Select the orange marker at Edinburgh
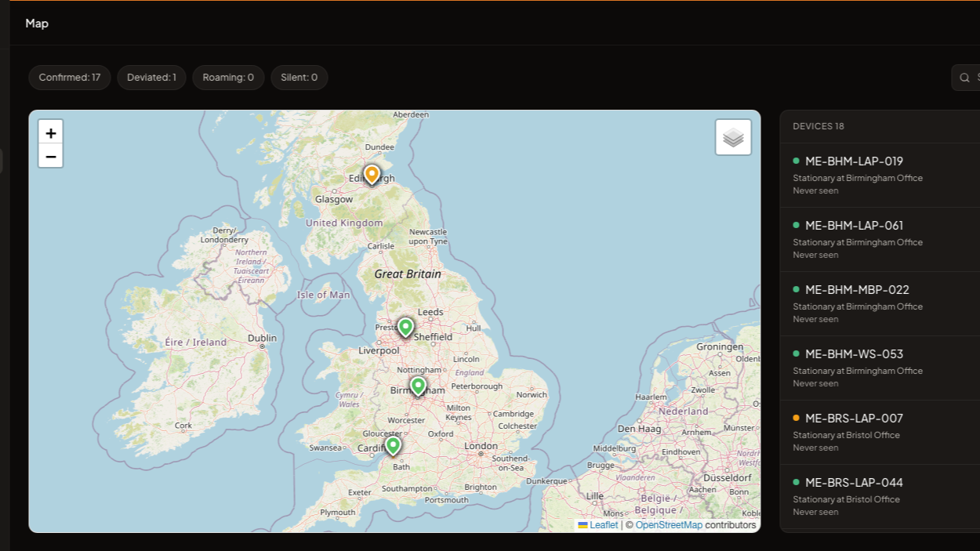 pos(372,175)
